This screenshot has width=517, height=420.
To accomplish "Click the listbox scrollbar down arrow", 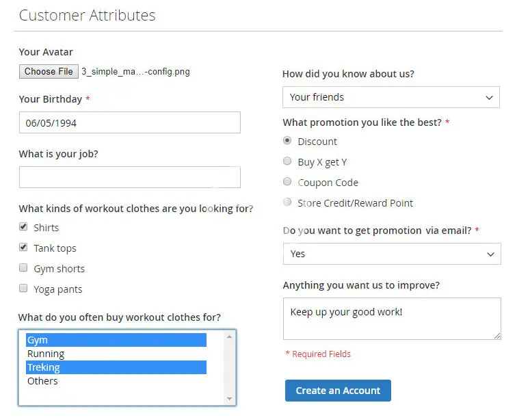I will 230,399.
